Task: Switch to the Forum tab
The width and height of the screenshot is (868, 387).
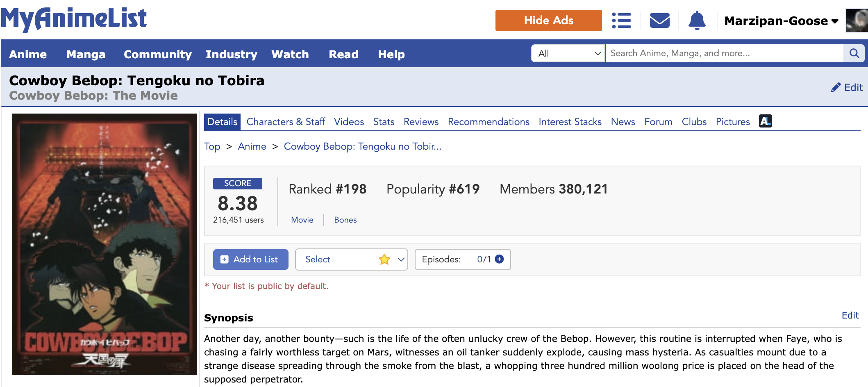Action: pyautogui.click(x=658, y=122)
